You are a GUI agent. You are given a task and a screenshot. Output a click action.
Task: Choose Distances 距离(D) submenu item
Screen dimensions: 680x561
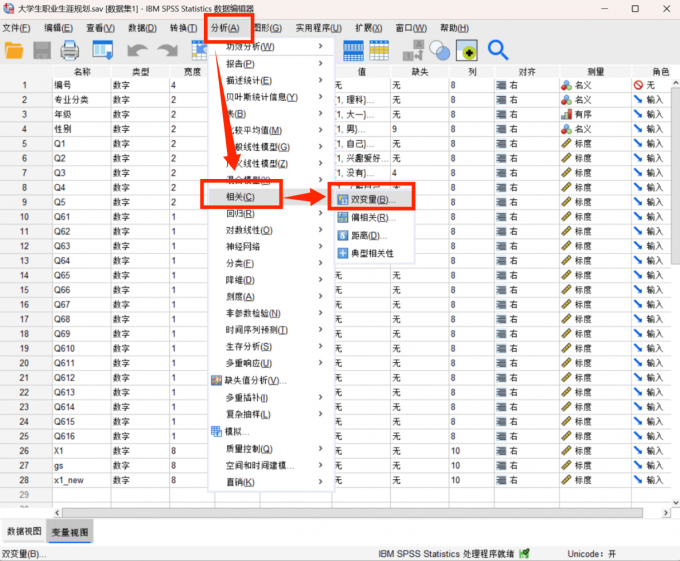tap(368, 235)
